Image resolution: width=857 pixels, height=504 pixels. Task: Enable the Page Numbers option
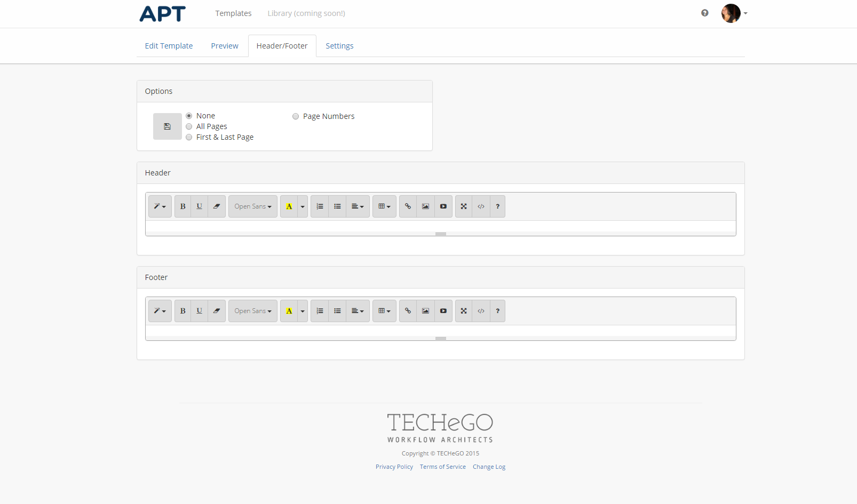click(x=296, y=116)
